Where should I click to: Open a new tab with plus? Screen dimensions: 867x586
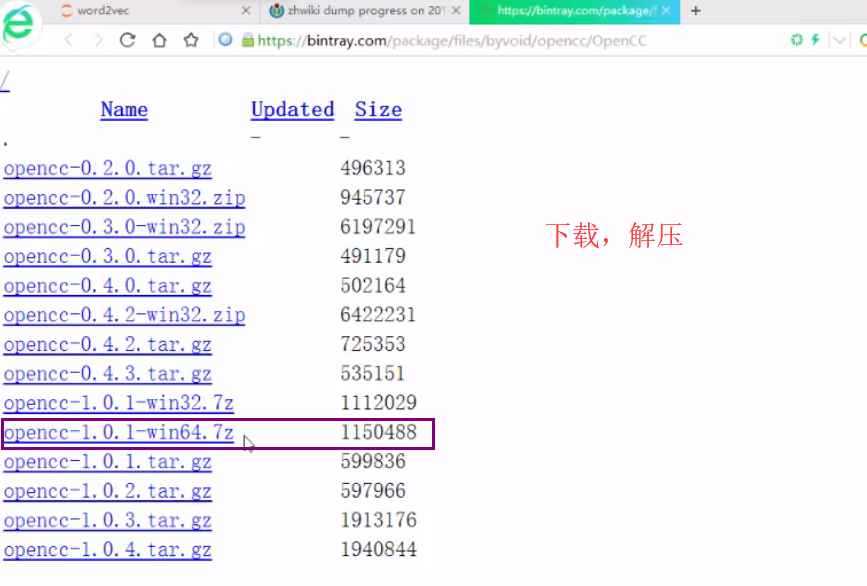point(696,11)
